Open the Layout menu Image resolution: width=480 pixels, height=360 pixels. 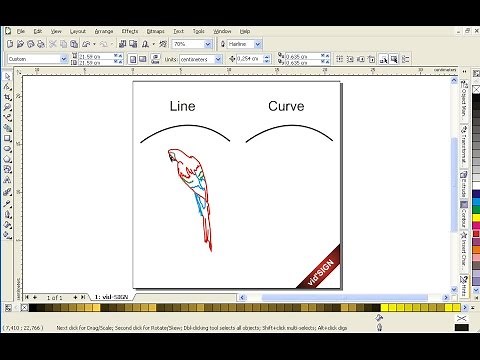[x=78, y=31]
